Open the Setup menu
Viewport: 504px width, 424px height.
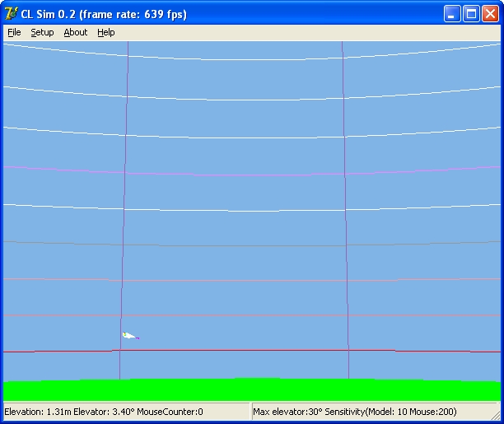pyautogui.click(x=42, y=32)
